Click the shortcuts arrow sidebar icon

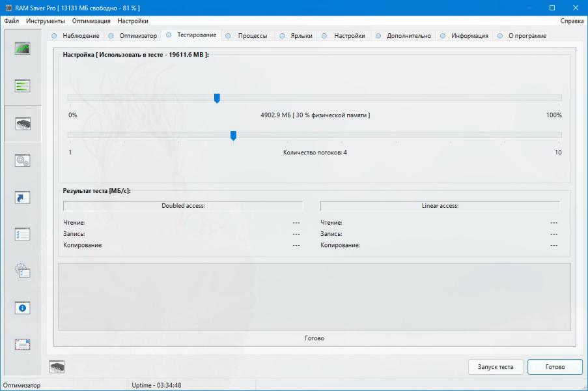pyautogui.click(x=23, y=197)
